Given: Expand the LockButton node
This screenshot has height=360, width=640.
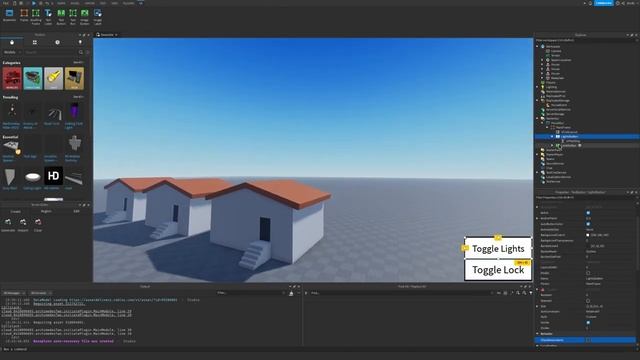Looking at the screenshot, I should [552, 145].
